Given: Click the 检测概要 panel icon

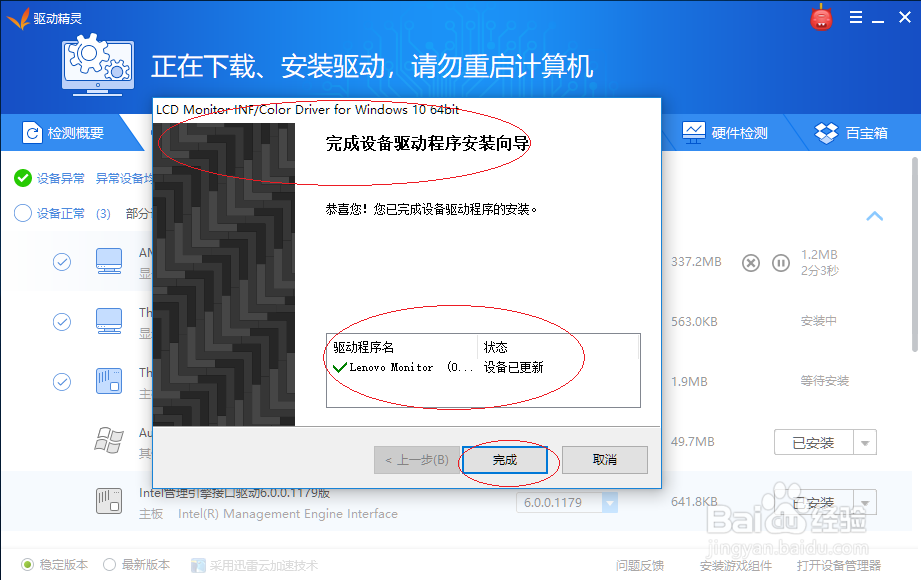Looking at the screenshot, I should click(34, 131).
